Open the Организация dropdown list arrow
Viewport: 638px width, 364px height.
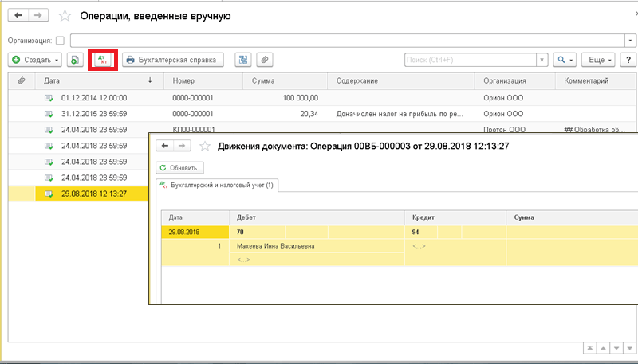tap(630, 41)
